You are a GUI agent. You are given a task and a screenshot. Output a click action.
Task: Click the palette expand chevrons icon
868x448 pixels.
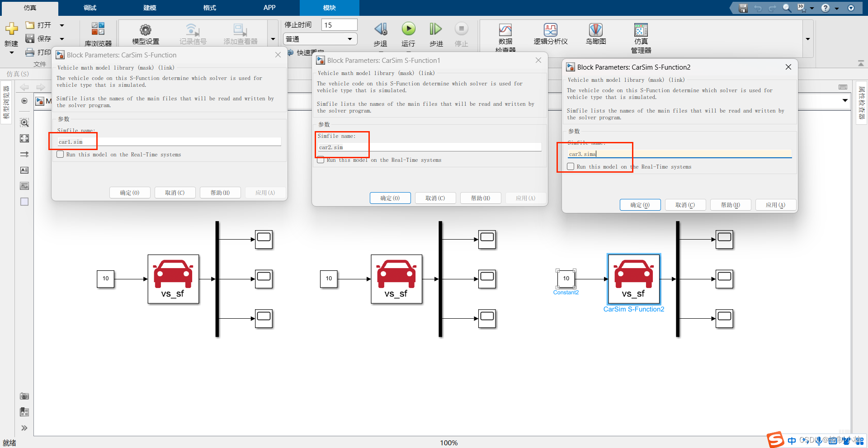pyautogui.click(x=24, y=428)
